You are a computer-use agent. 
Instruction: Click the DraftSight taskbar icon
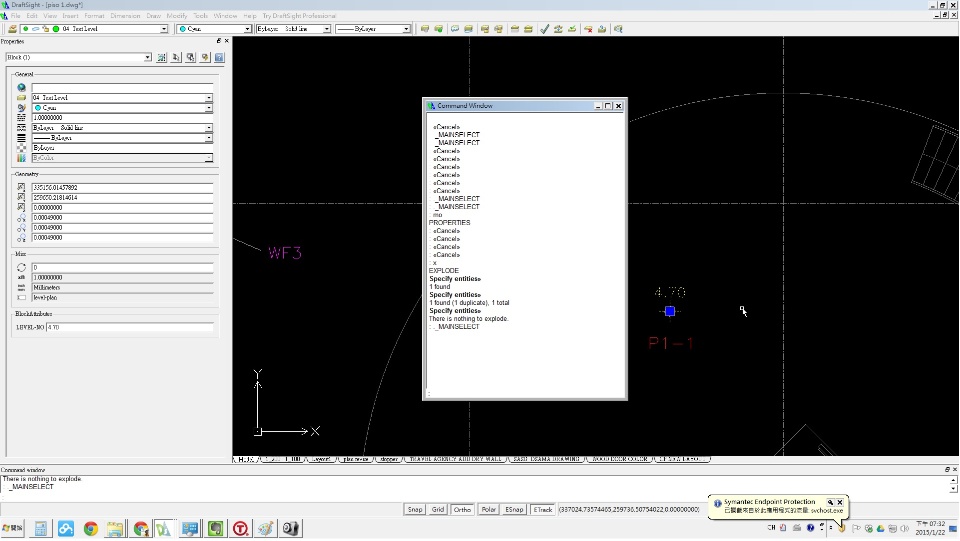pos(163,529)
